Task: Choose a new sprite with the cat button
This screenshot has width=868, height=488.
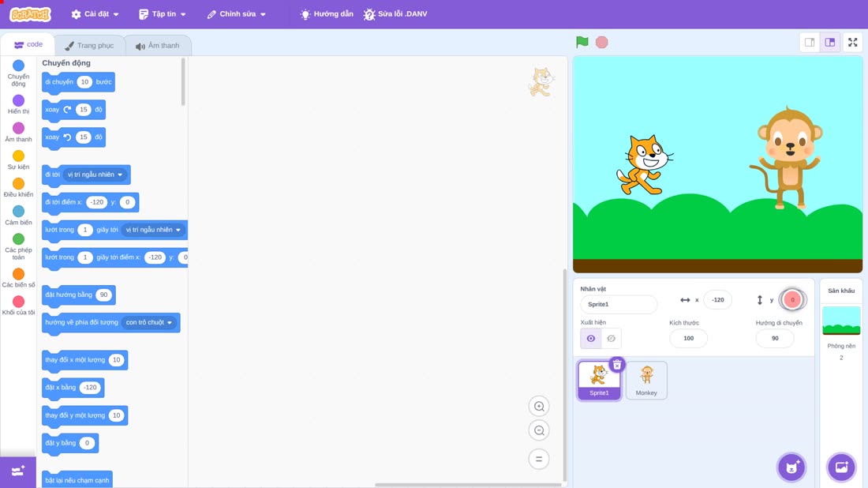Action: 791,467
